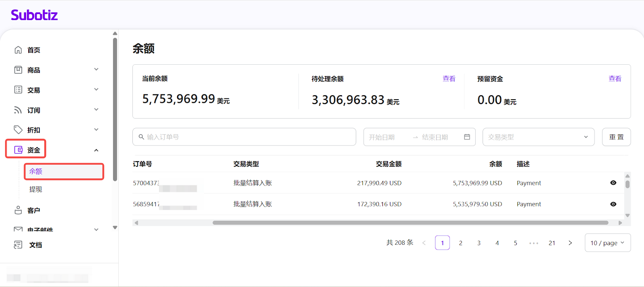Click the 客户 customer person icon

pyautogui.click(x=18, y=210)
